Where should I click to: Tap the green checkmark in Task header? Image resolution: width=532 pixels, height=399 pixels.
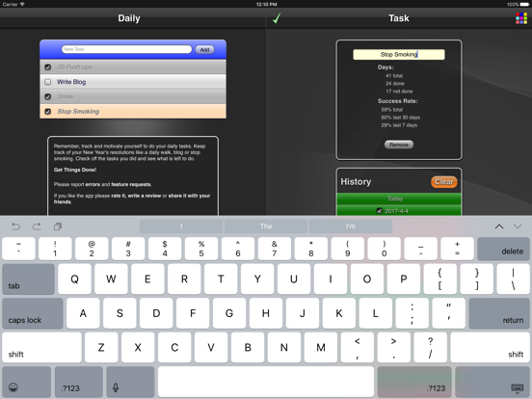(277, 18)
